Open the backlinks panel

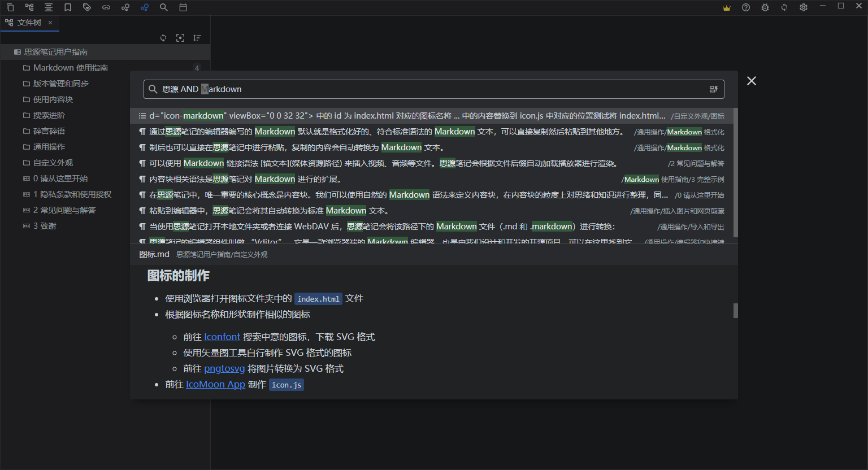point(106,7)
